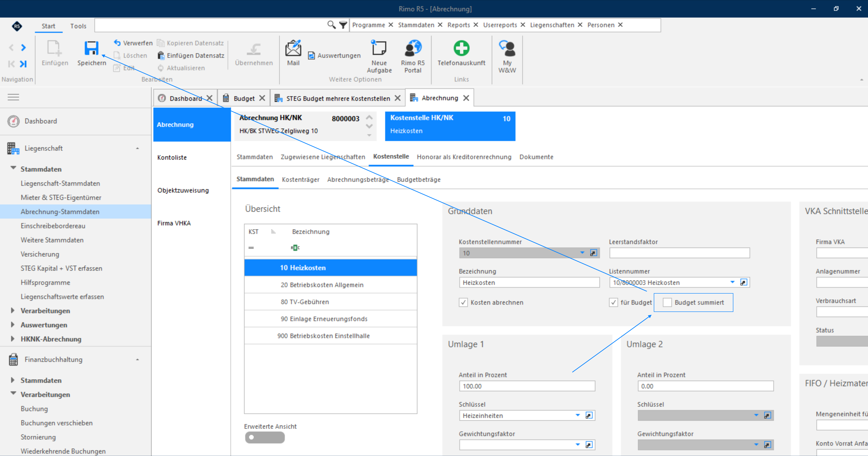Open Firma VHKA in side navigation
The width and height of the screenshot is (868, 456).
click(x=174, y=223)
